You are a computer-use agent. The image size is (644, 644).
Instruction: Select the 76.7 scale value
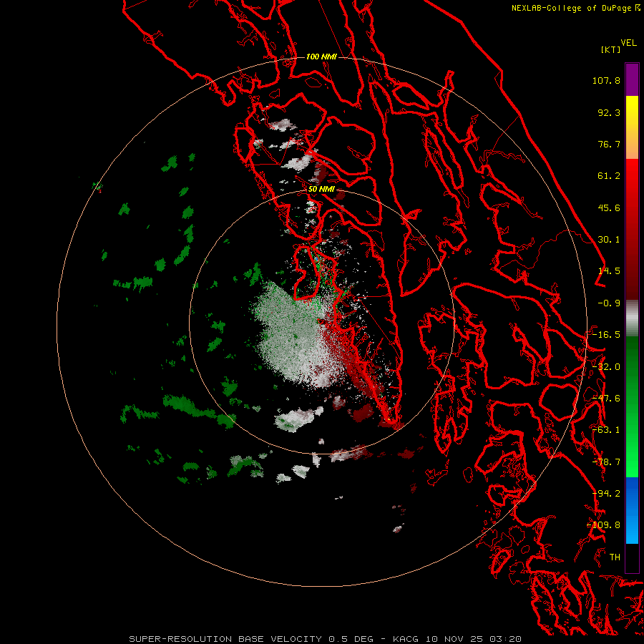pos(609,144)
